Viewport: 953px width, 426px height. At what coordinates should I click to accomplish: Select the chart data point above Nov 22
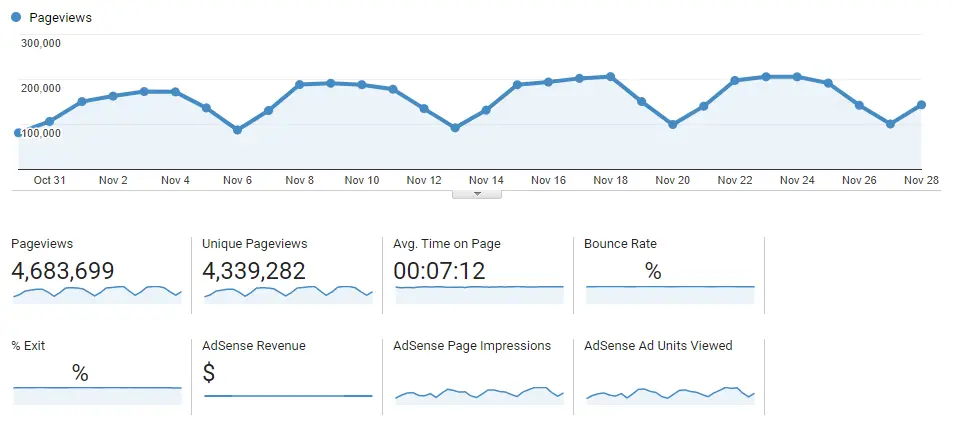735,80
